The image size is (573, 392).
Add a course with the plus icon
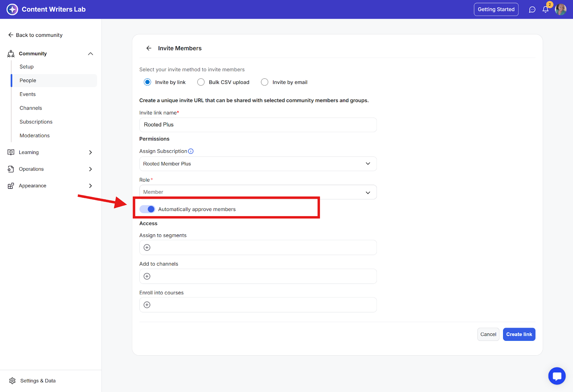coord(147,305)
